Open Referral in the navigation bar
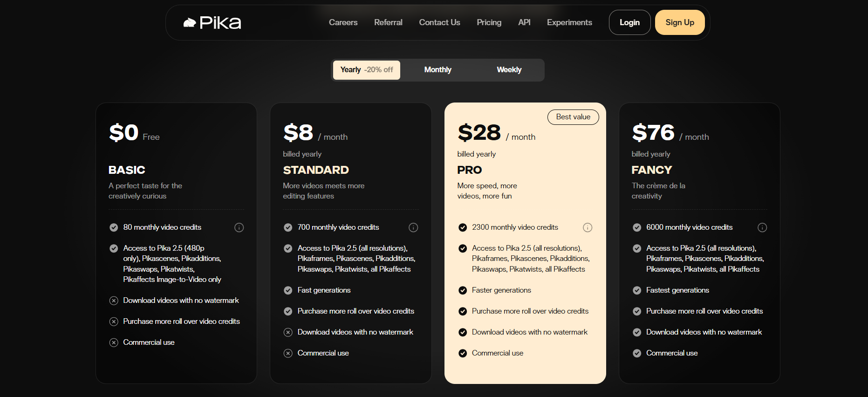 pyautogui.click(x=388, y=22)
